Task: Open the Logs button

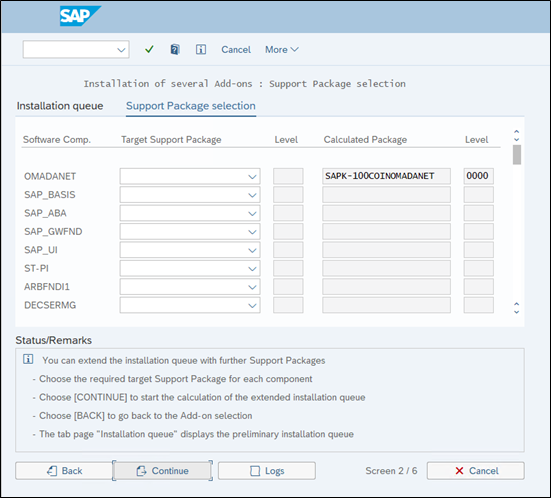Action: [x=267, y=471]
